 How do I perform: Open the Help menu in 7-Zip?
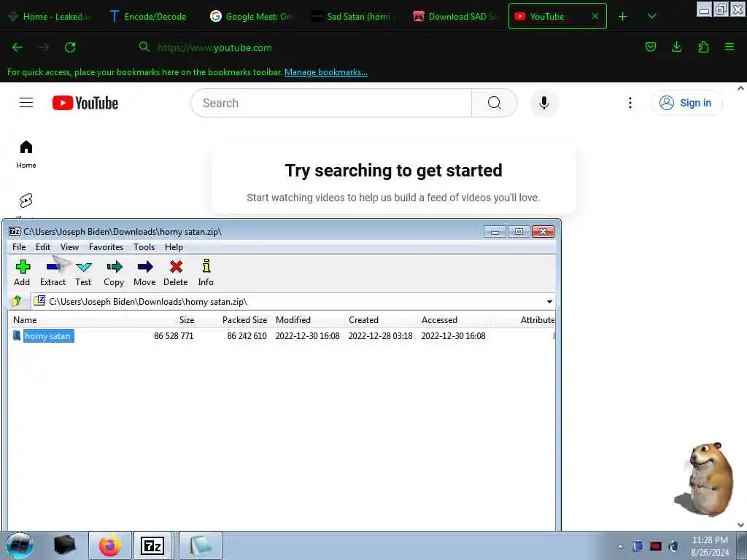[174, 247]
